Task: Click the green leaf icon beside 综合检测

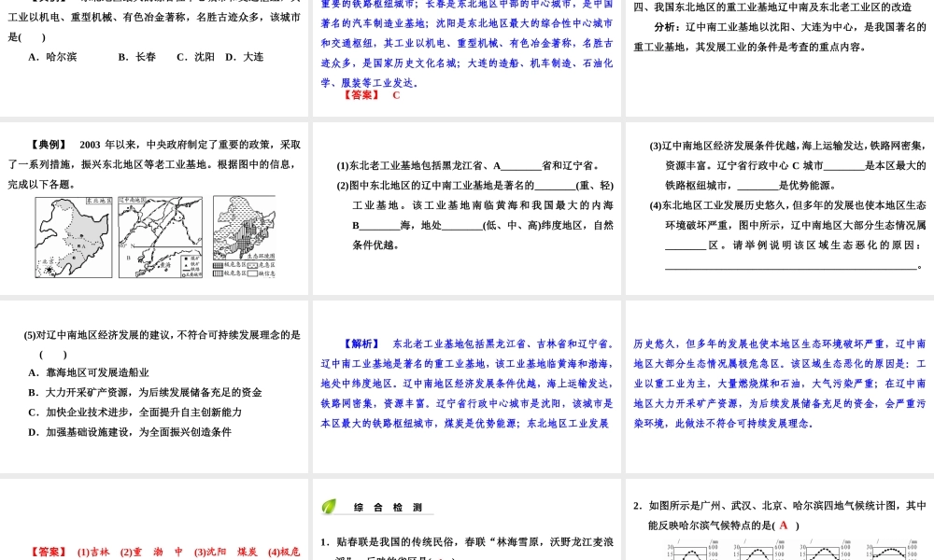Action: (x=329, y=506)
